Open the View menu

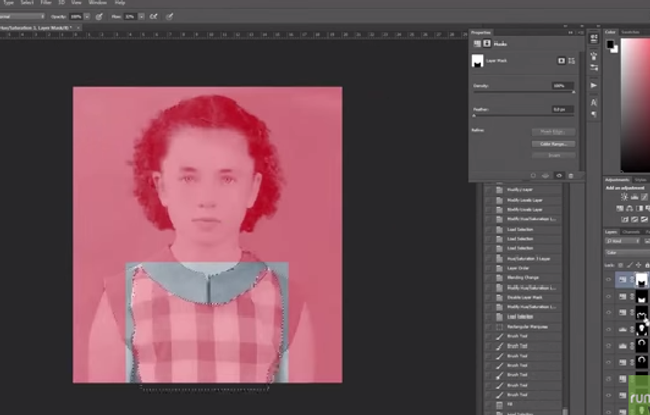(76, 2)
